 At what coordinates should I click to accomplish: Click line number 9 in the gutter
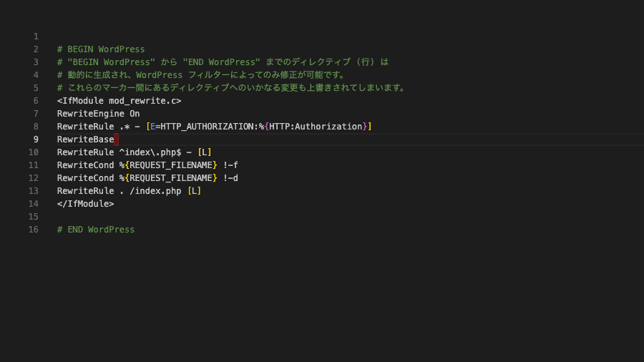pos(36,140)
